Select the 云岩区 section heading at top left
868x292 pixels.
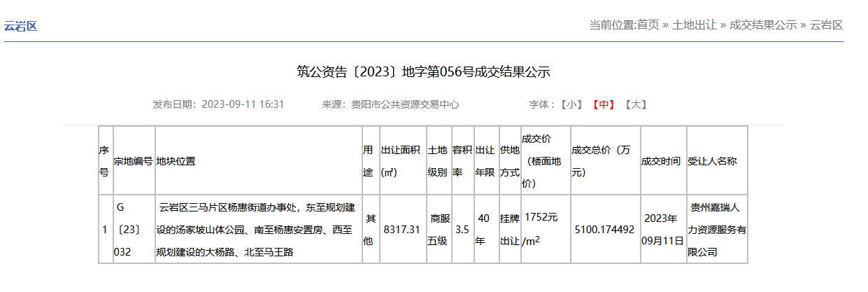click(x=20, y=27)
